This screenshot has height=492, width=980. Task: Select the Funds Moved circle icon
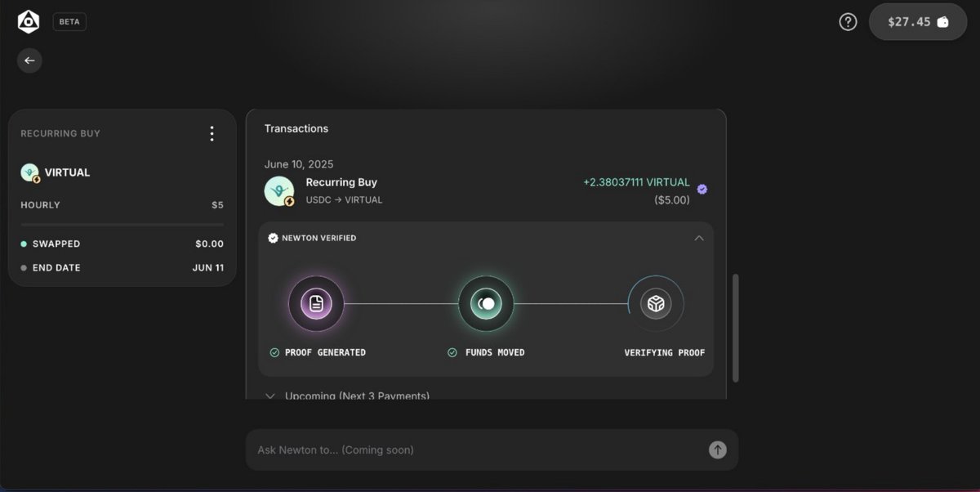(486, 303)
